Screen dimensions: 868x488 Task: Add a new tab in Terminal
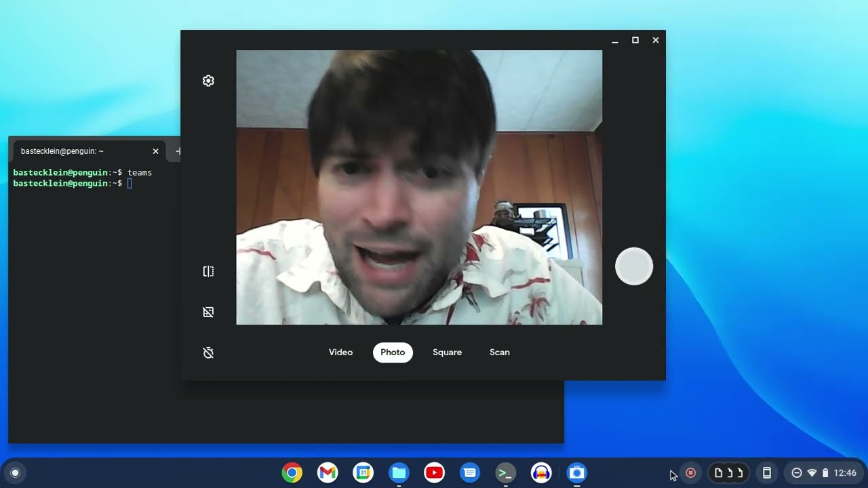(178, 151)
